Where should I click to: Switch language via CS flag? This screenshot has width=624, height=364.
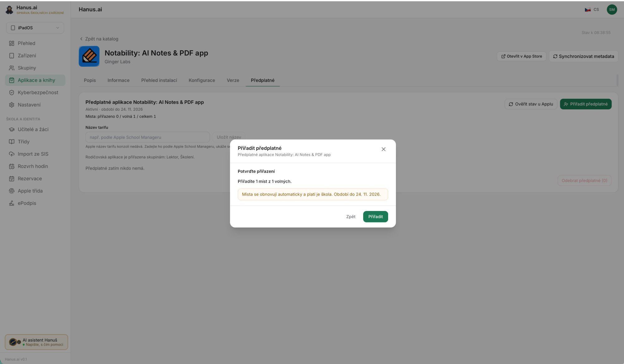(592, 9)
